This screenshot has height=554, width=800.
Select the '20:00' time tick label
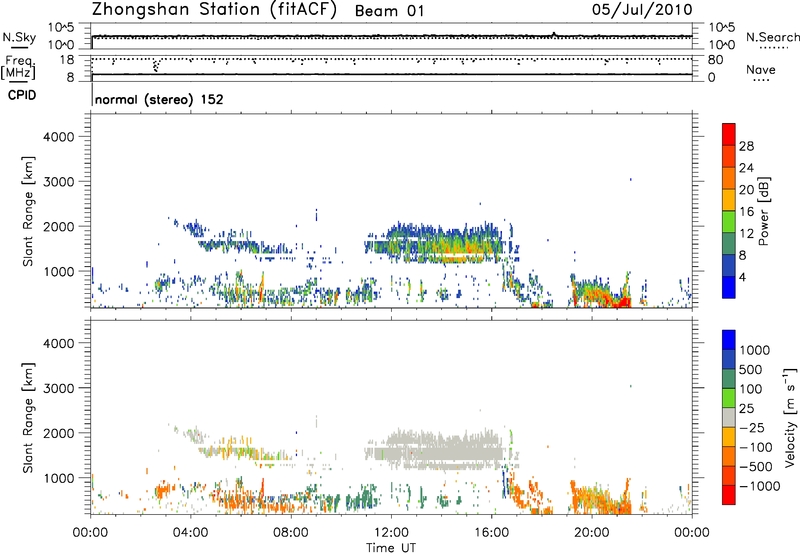click(x=592, y=533)
